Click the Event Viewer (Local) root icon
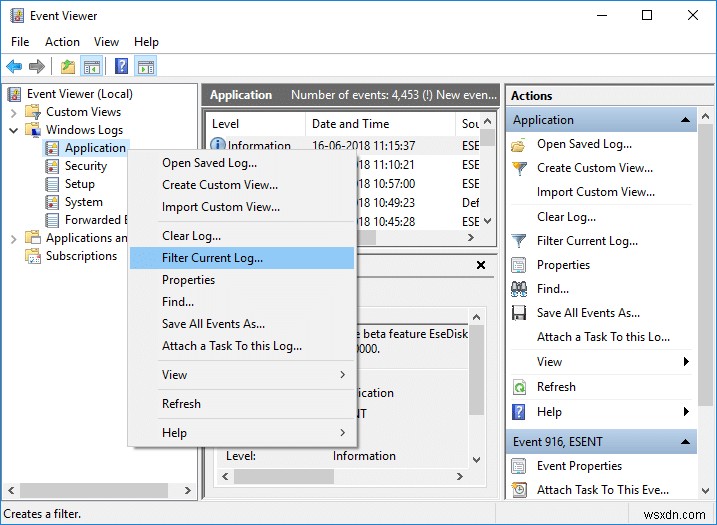Screen dimensions: 717x525 [15, 94]
